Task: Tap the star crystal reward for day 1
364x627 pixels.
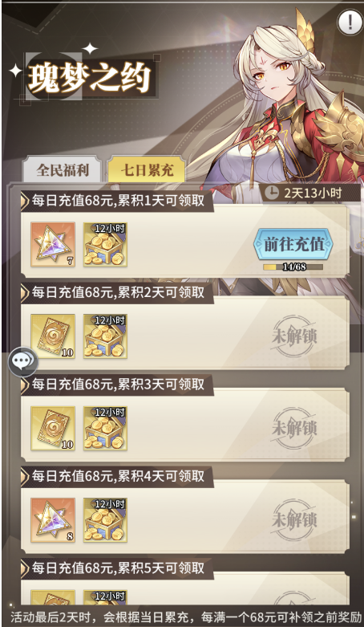Action: coord(53,244)
